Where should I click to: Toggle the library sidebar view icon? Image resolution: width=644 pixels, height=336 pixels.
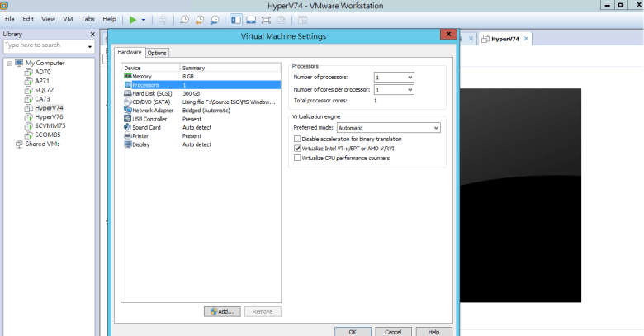236,19
